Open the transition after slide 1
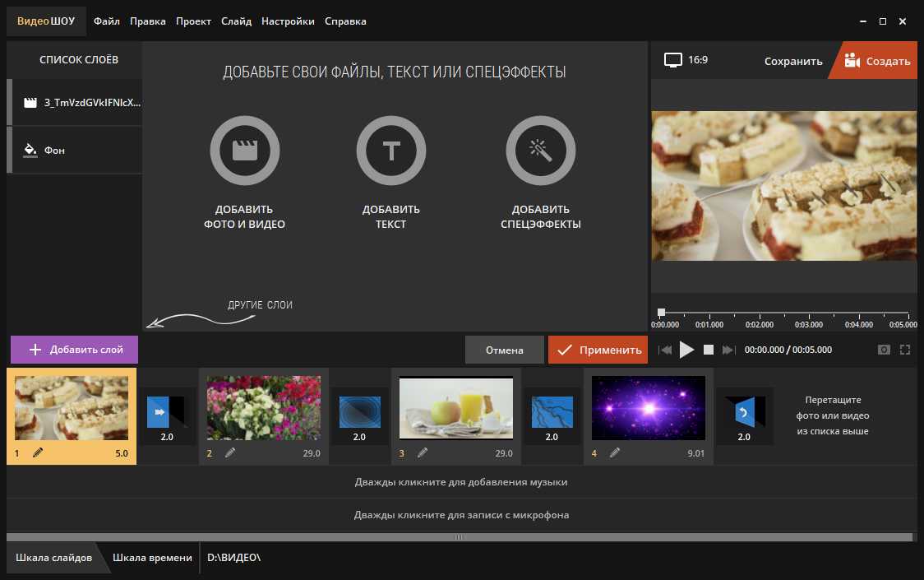Image resolution: width=924 pixels, height=580 pixels. point(167,416)
